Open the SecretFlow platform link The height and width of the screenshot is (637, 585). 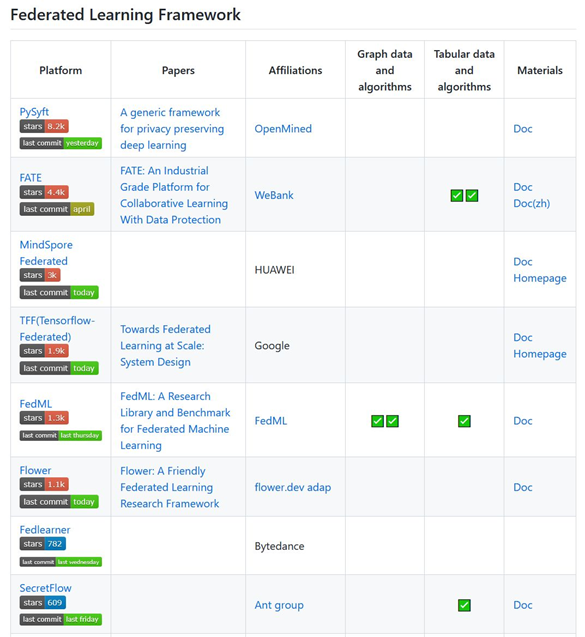(46, 588)
